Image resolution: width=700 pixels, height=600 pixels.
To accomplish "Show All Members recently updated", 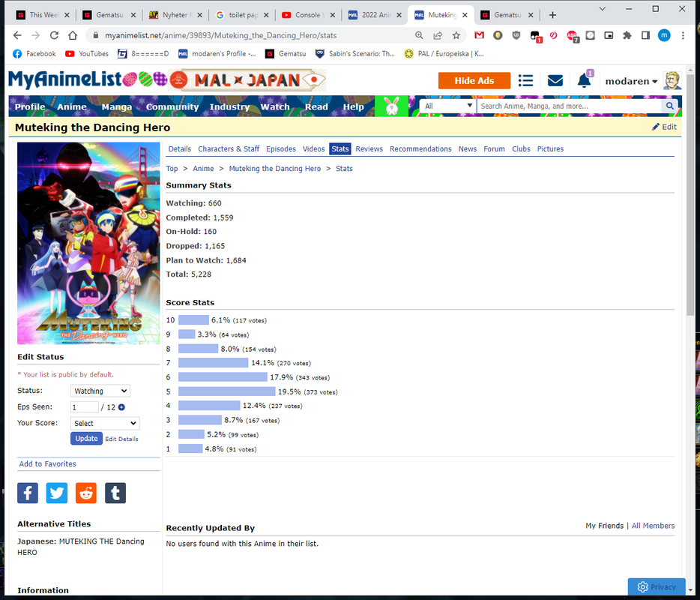I will (x=653, y=526).
